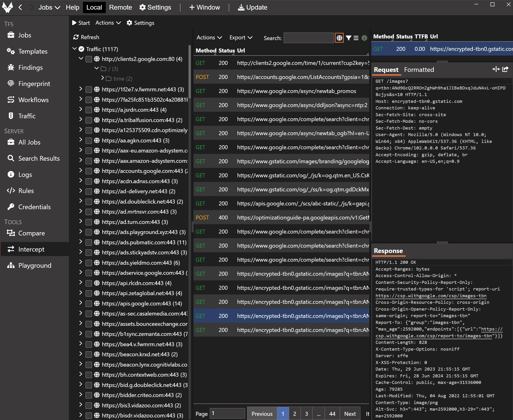Click the Search input field
The height and width of the screenshot is (420, 513).
(308, 38)
